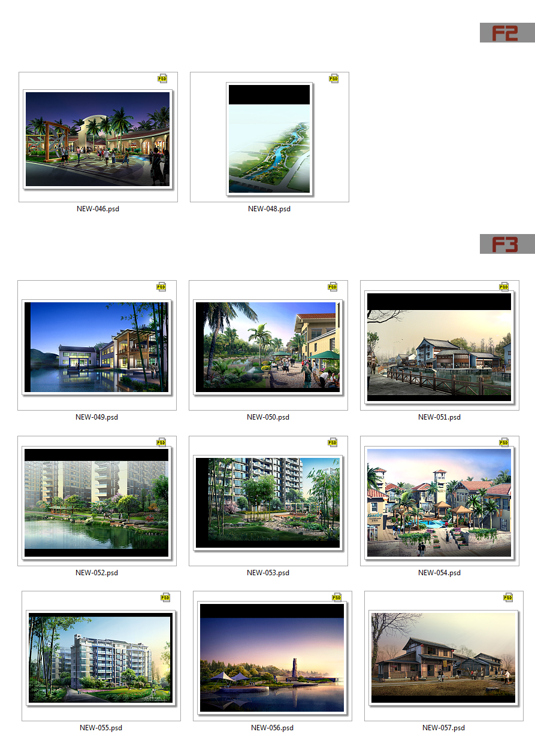Screen dimensions: 535x756
Task: Click the NEW-055.psd file name text
Action: [x=101, y=728]
